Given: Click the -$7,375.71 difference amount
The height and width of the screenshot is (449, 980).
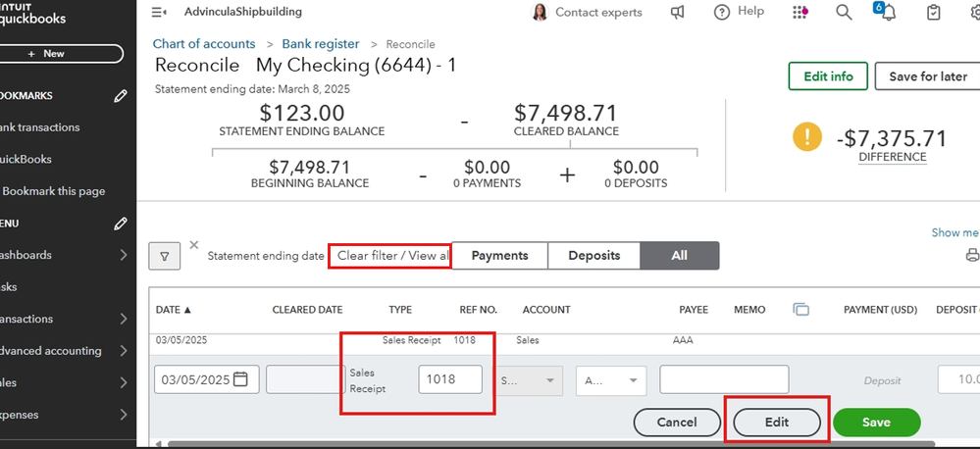Looking at the screenshot, I should pos(892,138).
